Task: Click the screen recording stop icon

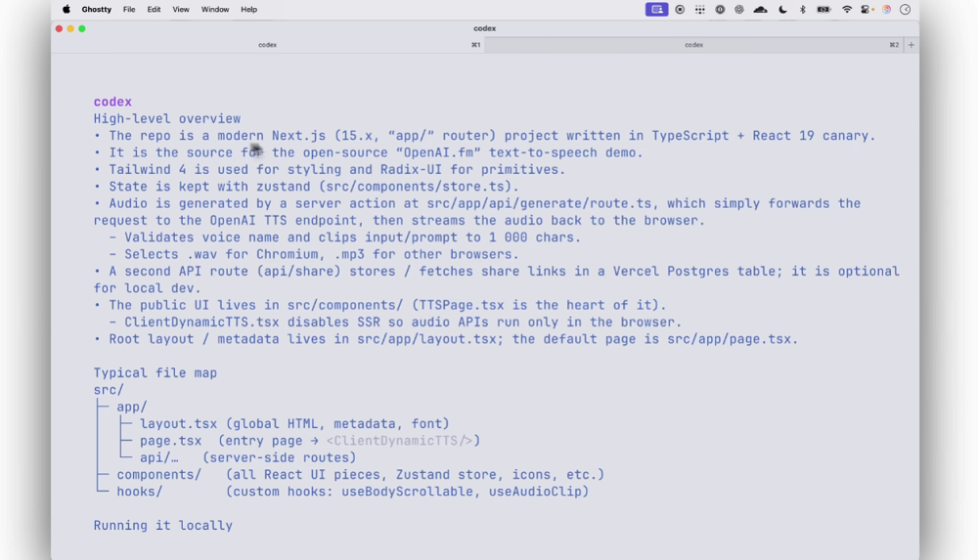Action: pyautogui.click(x=680, y=10)
